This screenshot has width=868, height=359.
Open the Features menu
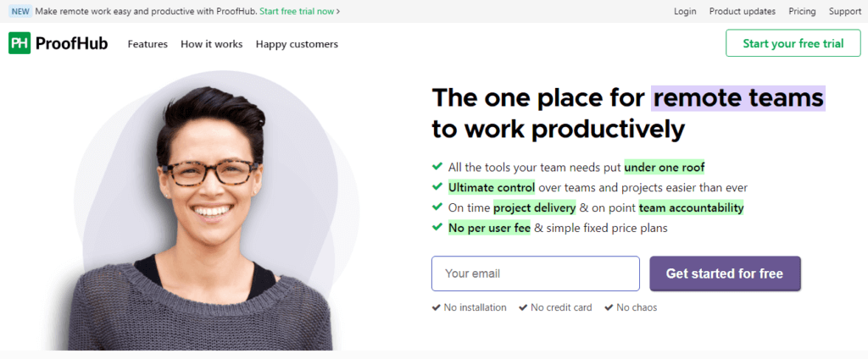(147, 44)
